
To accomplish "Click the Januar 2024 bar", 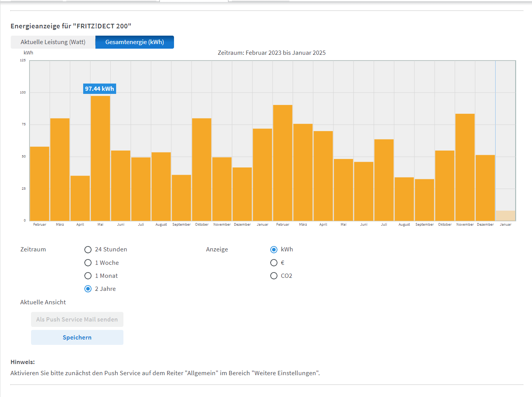I will tap(263, 175).
